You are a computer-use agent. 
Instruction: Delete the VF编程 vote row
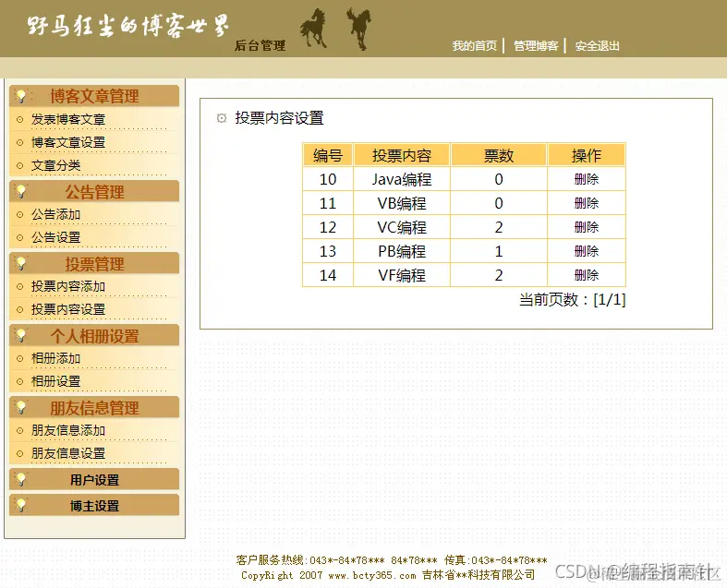pyautogui.click(x=586, y=275)
